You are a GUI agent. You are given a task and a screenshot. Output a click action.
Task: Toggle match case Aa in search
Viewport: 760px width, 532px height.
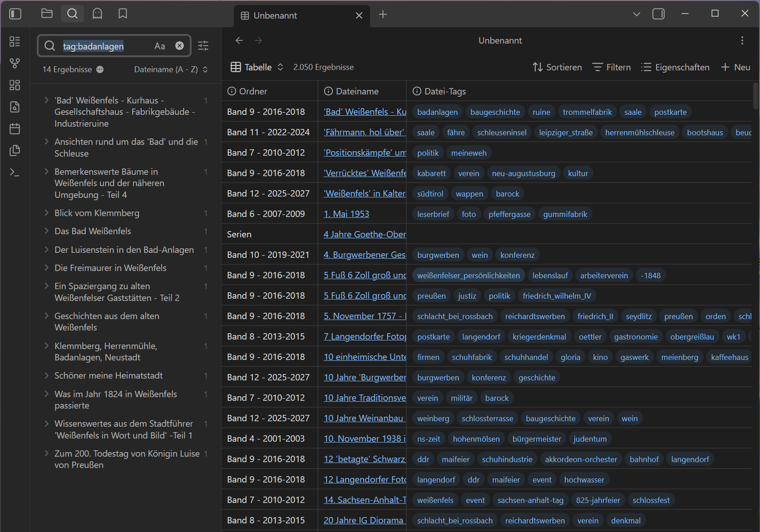pos(159,46)
